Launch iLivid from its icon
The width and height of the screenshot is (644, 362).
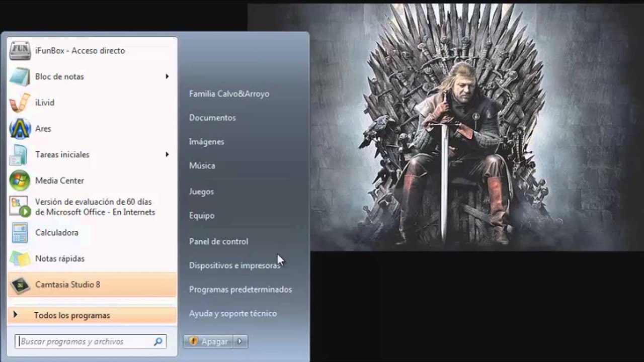point(20,103)
